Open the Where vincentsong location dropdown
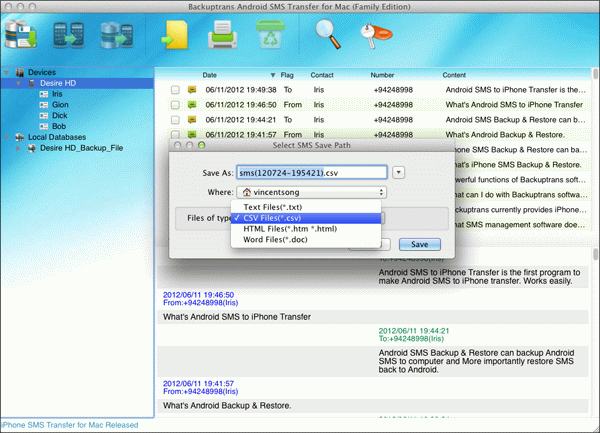Image resolution: width=600 pixels, height=433 pixels. click(x=311, y=192)
